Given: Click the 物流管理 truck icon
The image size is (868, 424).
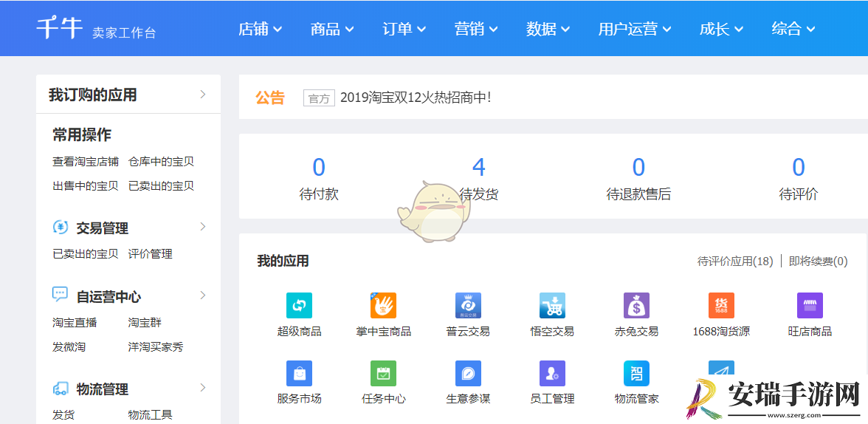Looking at the screenshot, I should click(x=61, y=389).
